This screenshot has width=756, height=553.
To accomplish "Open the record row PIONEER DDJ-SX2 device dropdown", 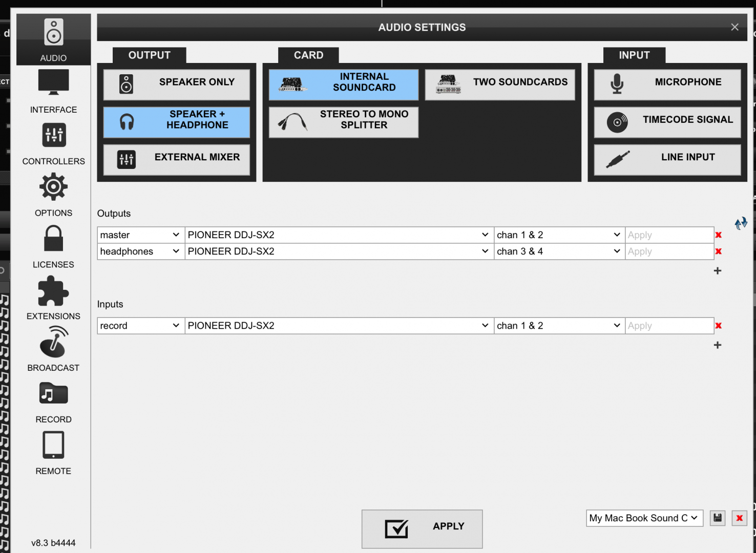I will pyautogui.click(x=339, y=326).
